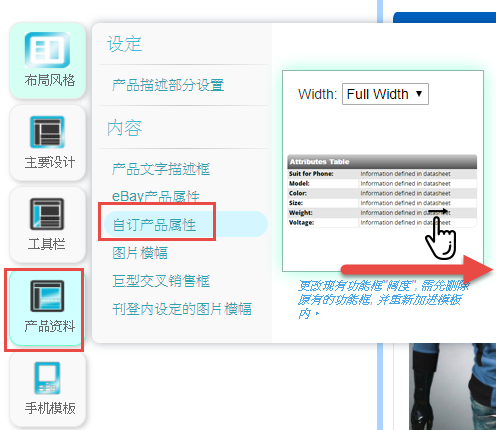Click the product photo at bottom right
This screenshot has width=496, height=430.
click(453, 387)
